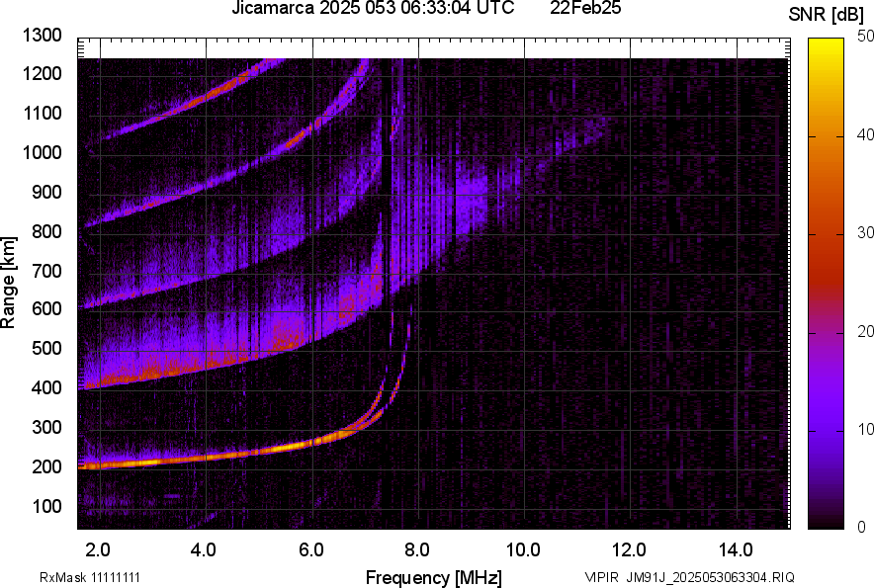Click the frequency tick label '10.0'
The width and height of the screenshot is (874, 588).
(523, 550)
